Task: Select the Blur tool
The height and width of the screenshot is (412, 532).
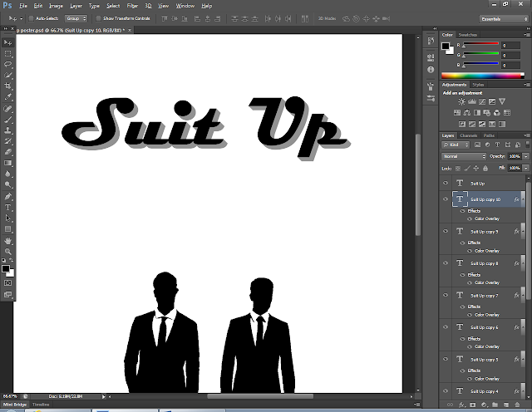Action: [7, 174]
